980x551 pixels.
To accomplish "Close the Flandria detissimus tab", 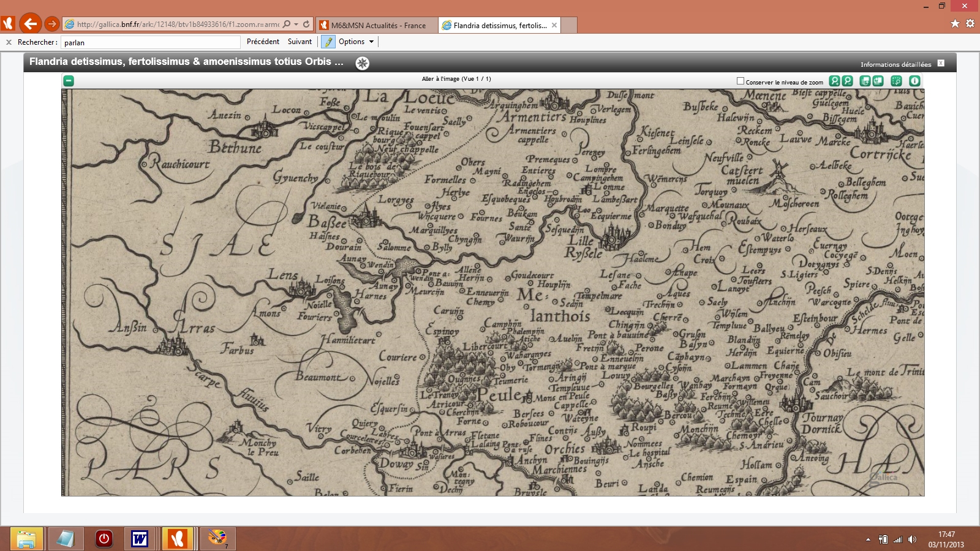I will 554,25.
